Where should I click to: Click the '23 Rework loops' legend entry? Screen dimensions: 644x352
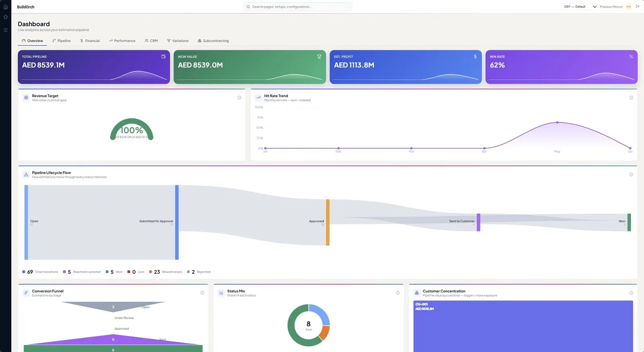click(x=165, y=272)
